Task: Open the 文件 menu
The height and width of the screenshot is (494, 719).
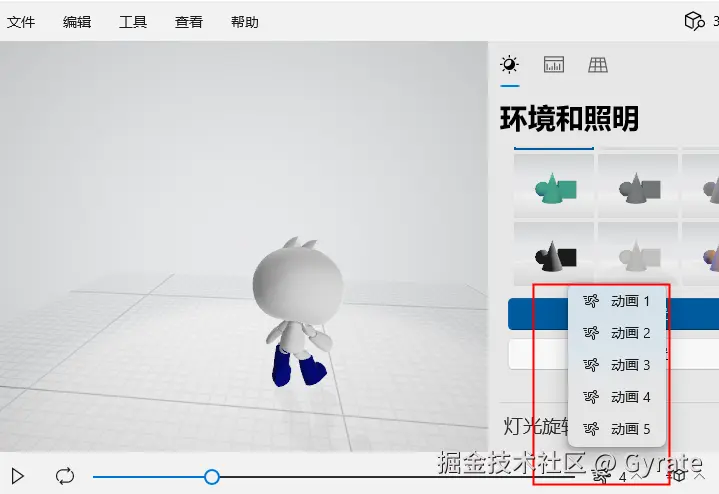Action: (x=21, y=22)
